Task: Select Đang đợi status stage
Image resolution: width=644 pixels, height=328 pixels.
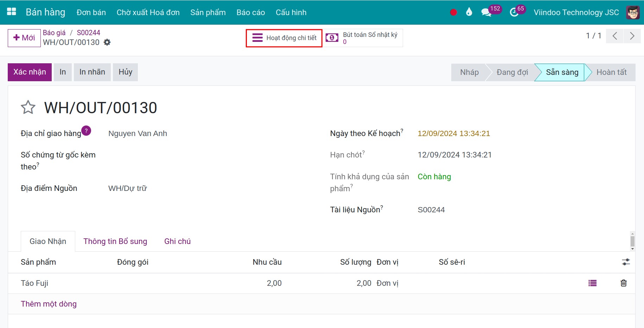Action: point(512,72)
